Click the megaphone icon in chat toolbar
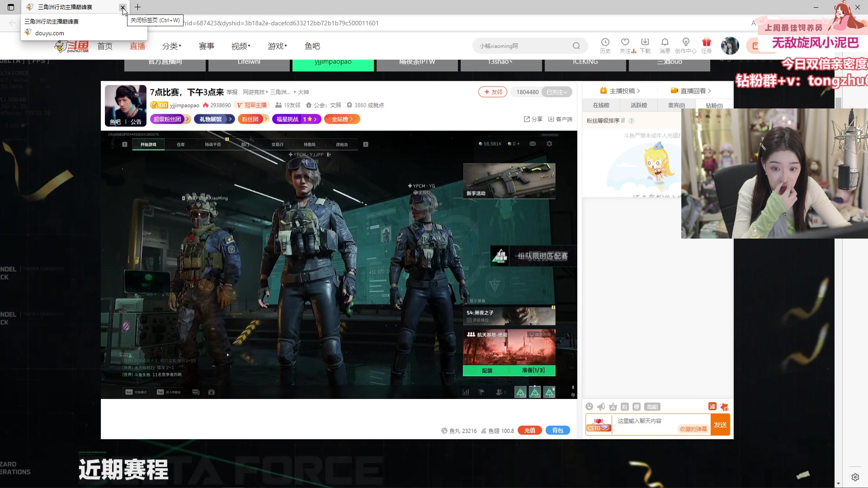This screenshot has width=868, height=488. (601, 407)
